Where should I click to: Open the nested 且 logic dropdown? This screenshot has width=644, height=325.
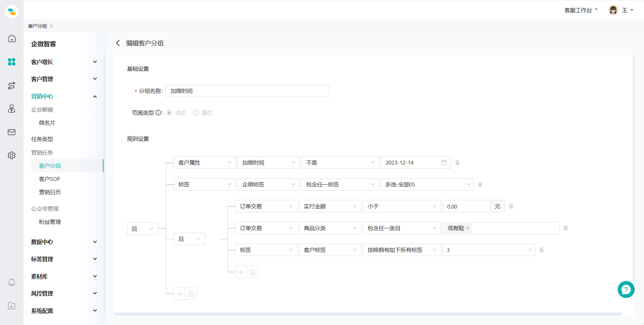click(189, 239)
